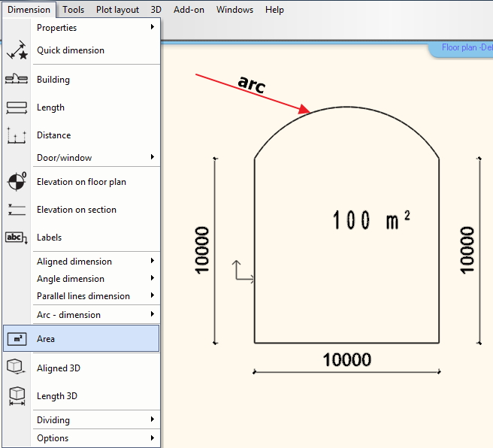Open the Dimension menu

[29, 10]
